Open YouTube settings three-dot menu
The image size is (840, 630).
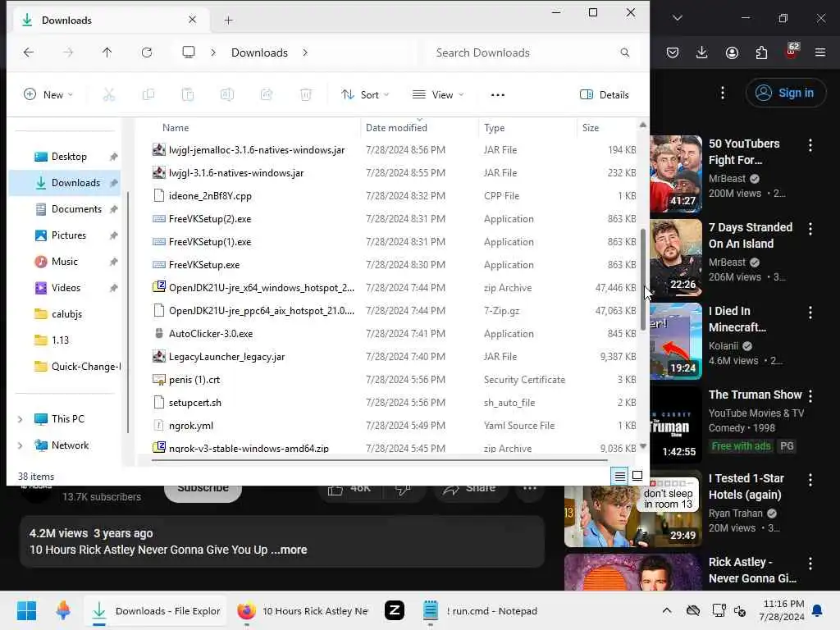[x=723, y=93]
